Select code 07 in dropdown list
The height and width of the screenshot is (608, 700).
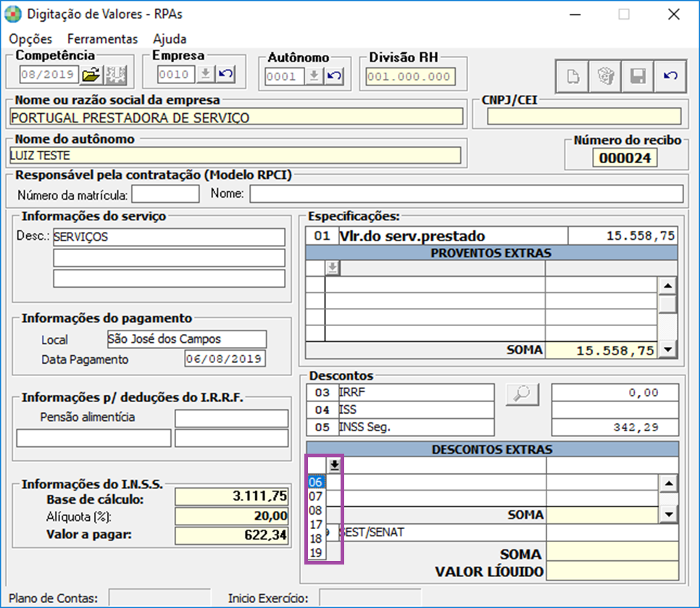click(316, 496)
